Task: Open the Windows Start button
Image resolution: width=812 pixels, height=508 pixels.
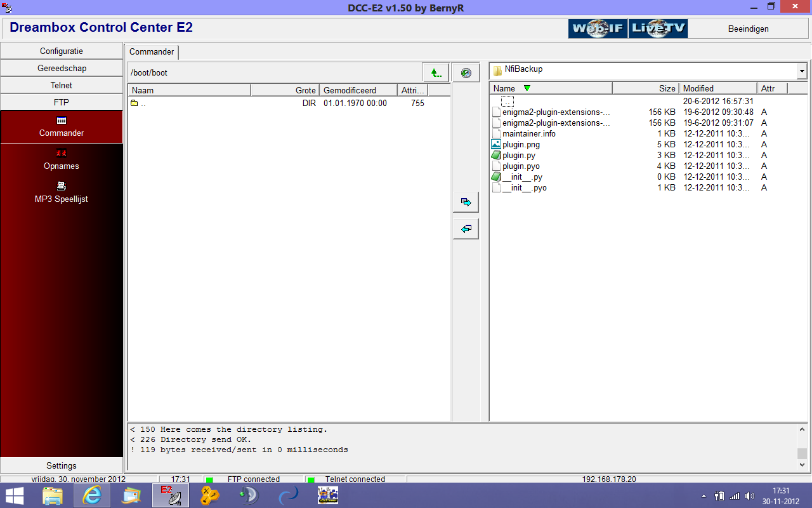Action: (x=15, y=495)
